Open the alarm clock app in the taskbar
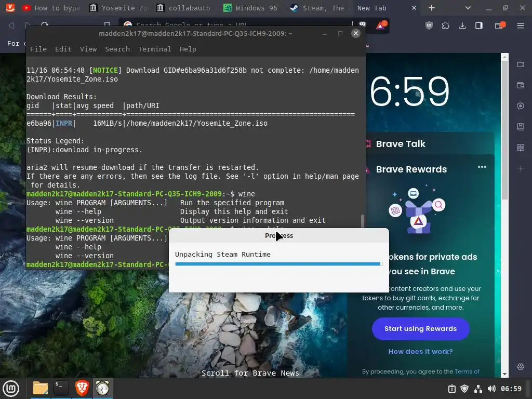 click(102, 388)
